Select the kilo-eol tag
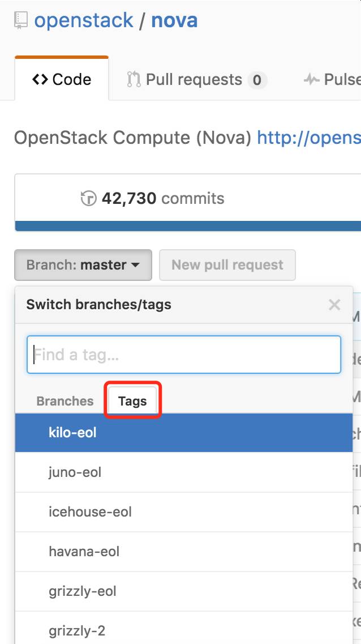361x644 pixels. tap(184, 433)
